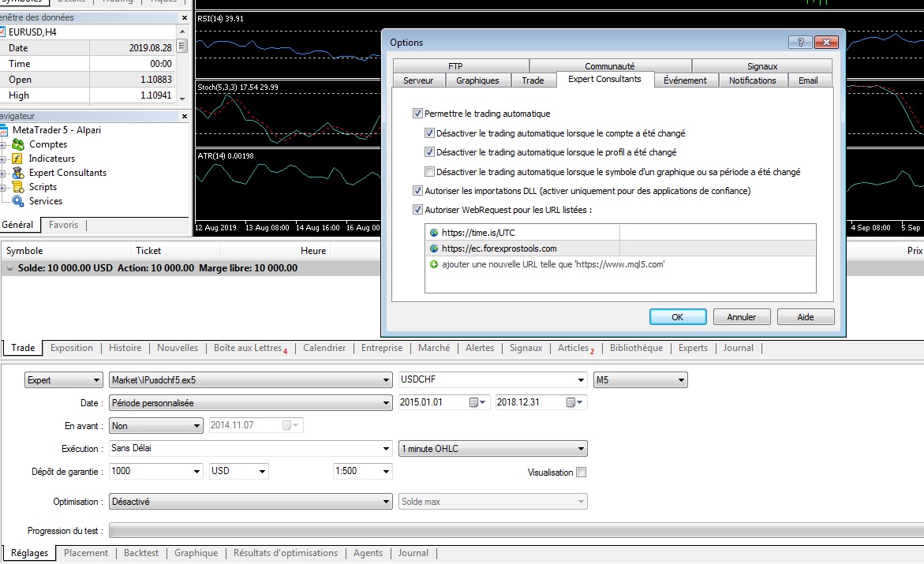The image size is (924, 564).
Task: Switch to the Favoris tab in the navigator
Action: (63, 225)
